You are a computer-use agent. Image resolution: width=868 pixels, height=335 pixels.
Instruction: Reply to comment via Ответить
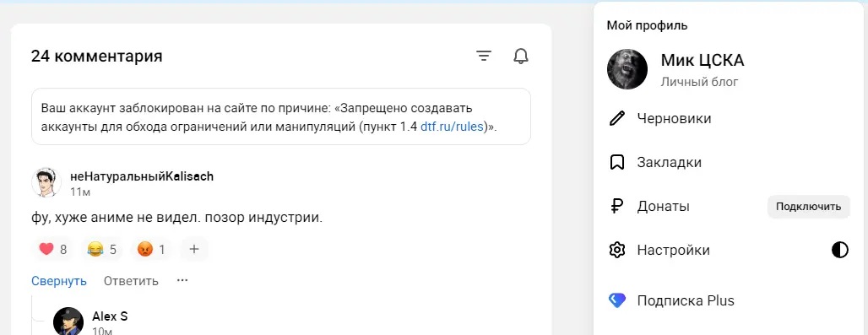point(131,281)
